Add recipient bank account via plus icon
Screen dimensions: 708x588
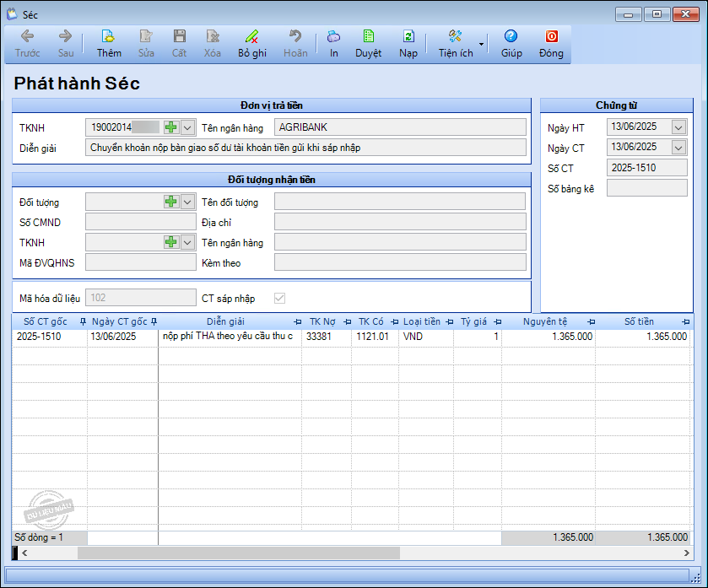pos(170,242)
